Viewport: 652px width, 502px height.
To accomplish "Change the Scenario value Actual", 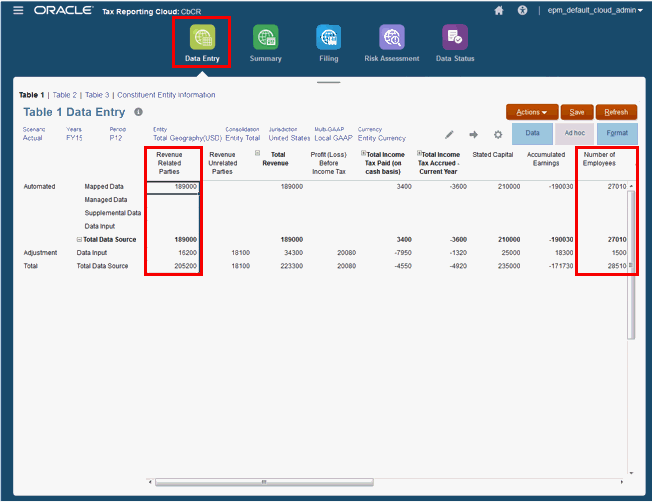I will coord(32,138).
